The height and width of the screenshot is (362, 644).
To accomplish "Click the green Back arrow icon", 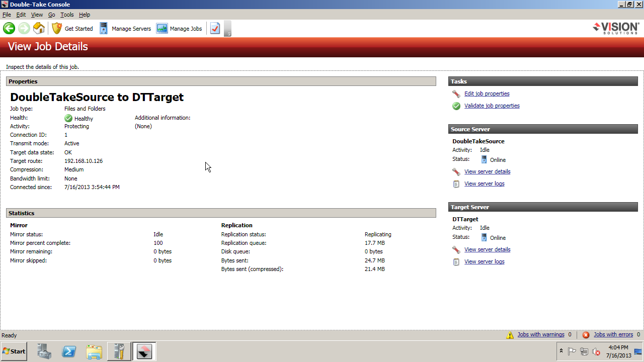I will coord(9,28).
